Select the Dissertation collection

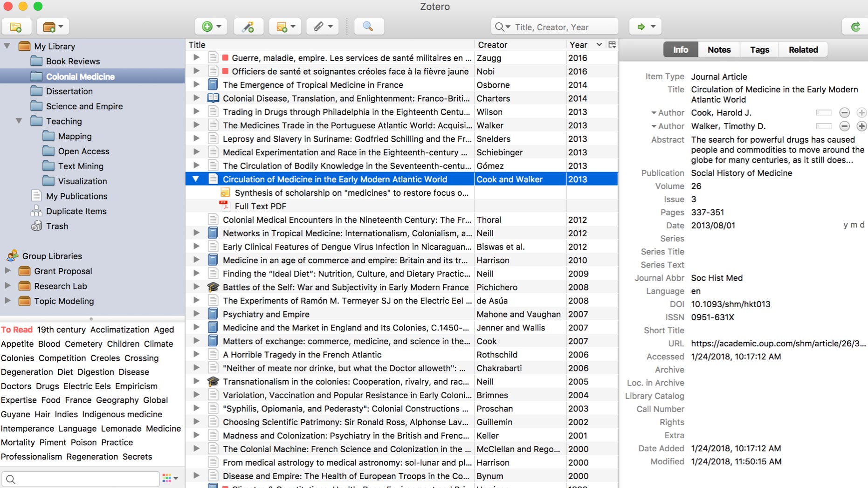tap(69, 91)
